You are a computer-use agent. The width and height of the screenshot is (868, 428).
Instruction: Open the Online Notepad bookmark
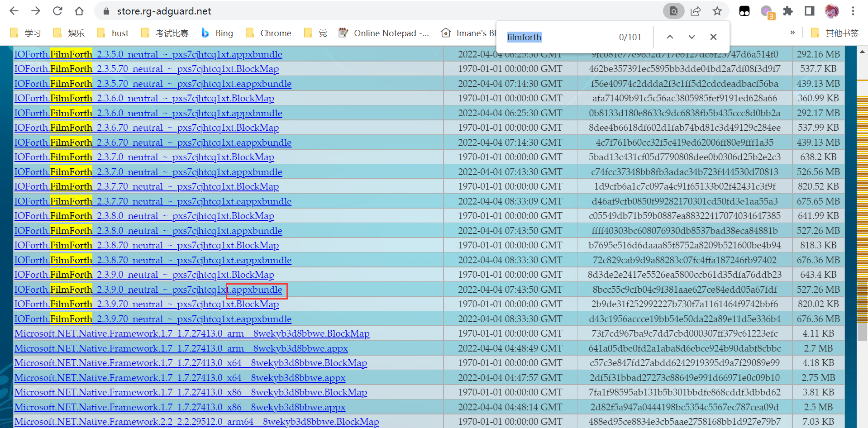(x=384, y=33)
